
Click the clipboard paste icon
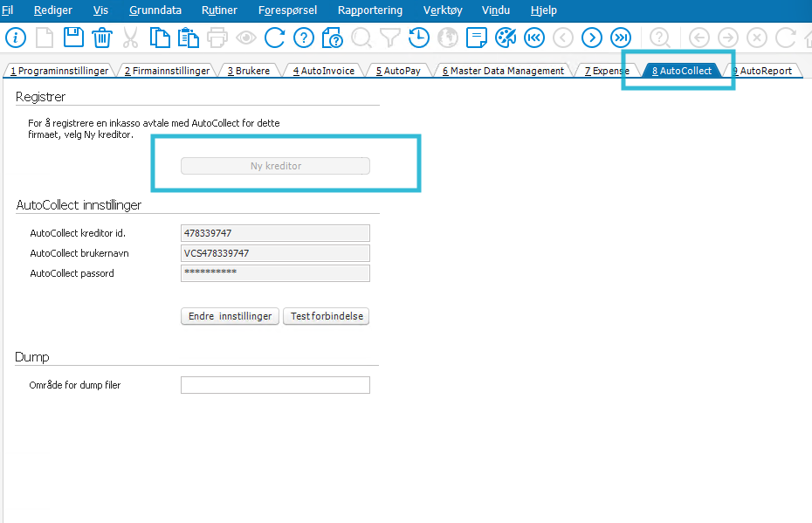[188, 38]
